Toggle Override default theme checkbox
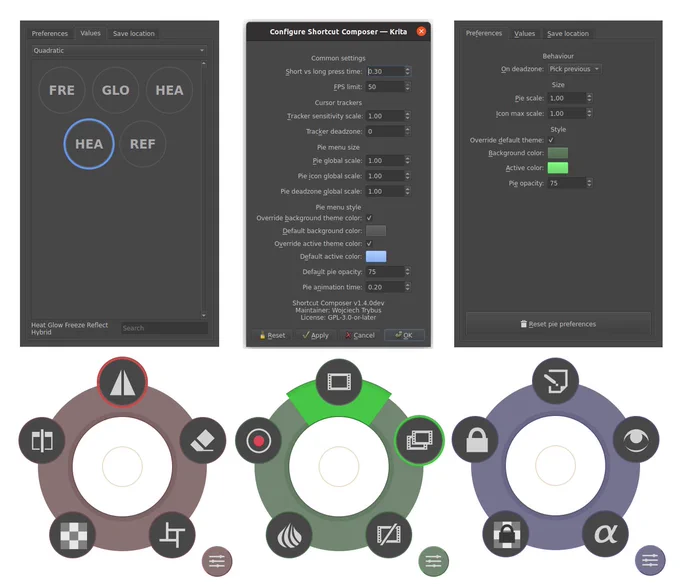The image size is (680, 585). pos(551,140)
